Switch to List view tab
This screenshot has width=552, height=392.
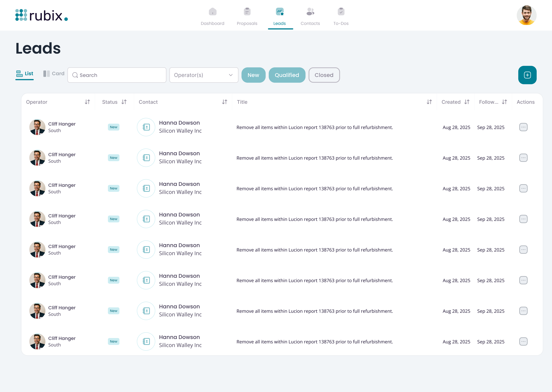24,73
